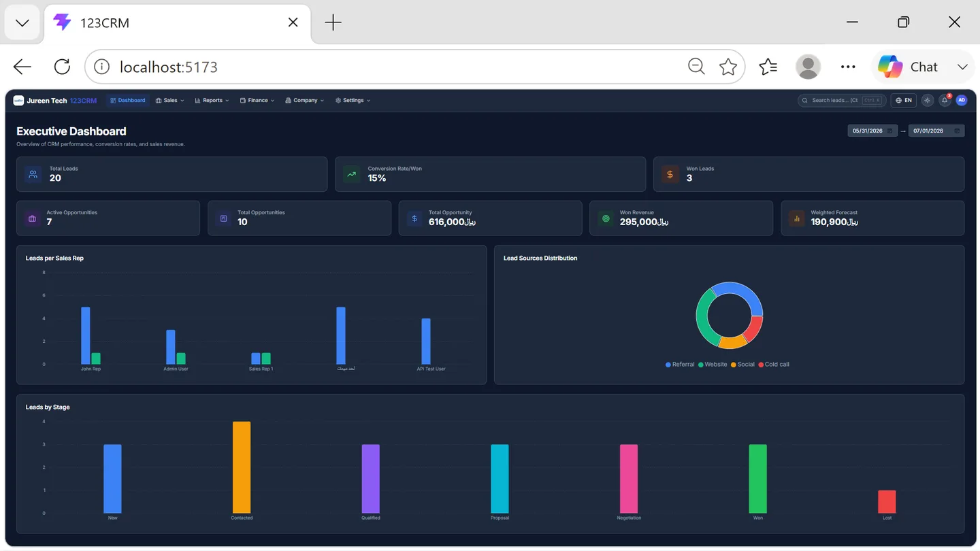The width and height of the screenshot is (980, 551).
Task: Open the browser profile icon
Action: (808, 67)
